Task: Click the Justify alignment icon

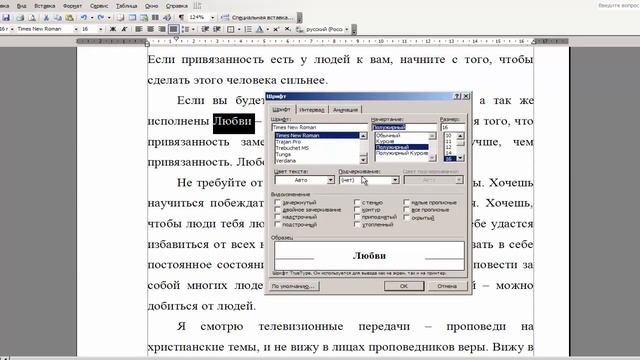Action: [x=173, y=29]
